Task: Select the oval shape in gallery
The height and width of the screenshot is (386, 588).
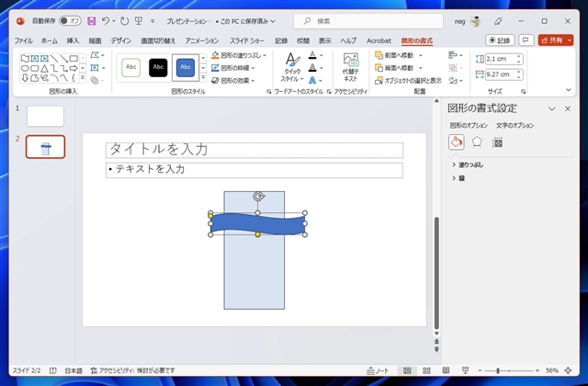Action: click(25, 68)
